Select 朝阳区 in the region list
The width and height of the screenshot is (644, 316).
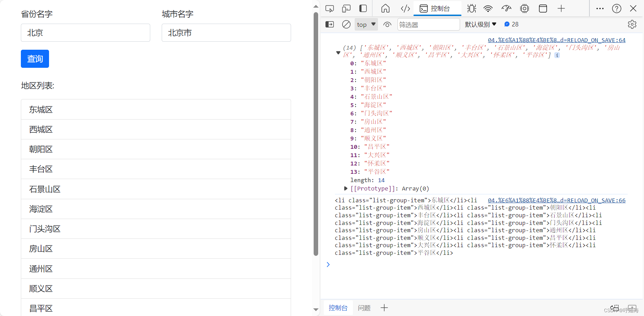click(x=156, y=149)
